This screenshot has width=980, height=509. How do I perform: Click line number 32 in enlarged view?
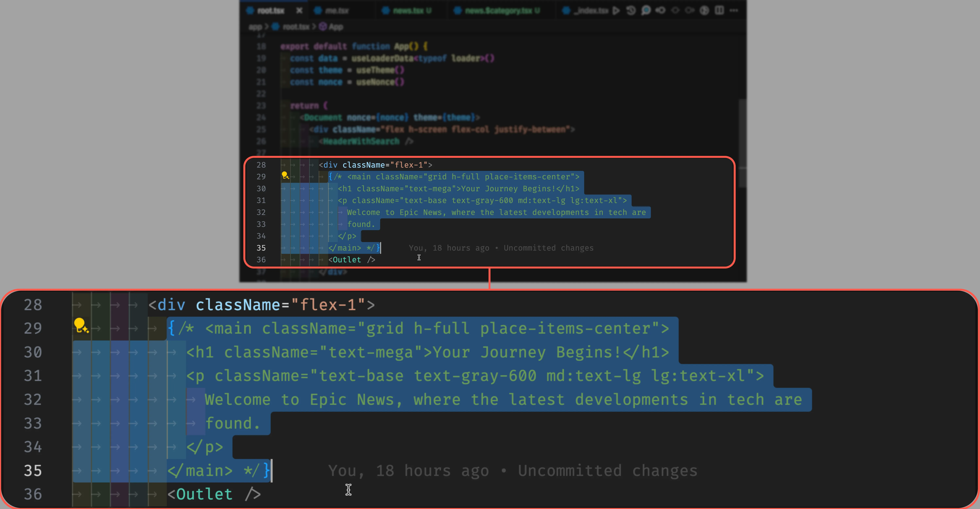[33, 400]
